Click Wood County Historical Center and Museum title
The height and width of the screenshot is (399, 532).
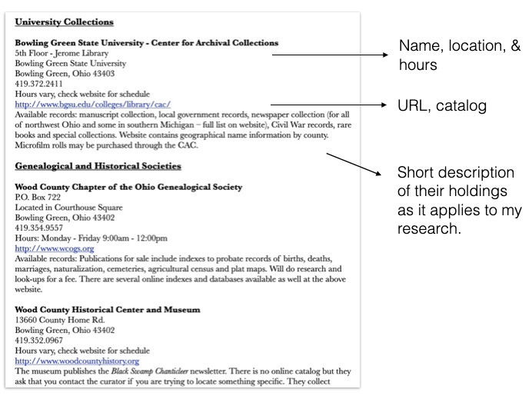coord(108,309)
